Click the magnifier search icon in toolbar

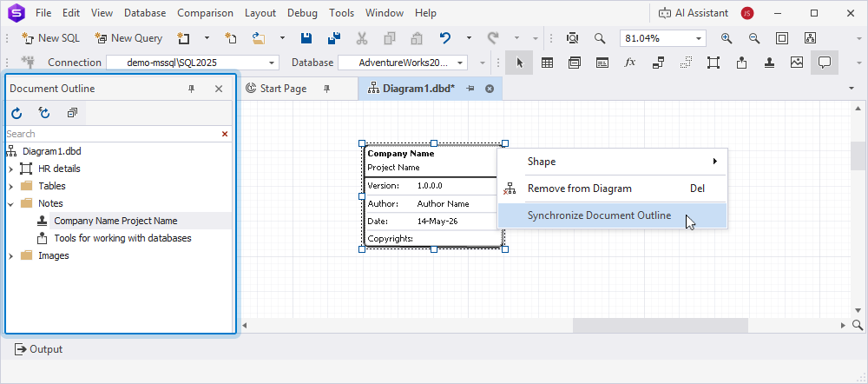point(600,38)
